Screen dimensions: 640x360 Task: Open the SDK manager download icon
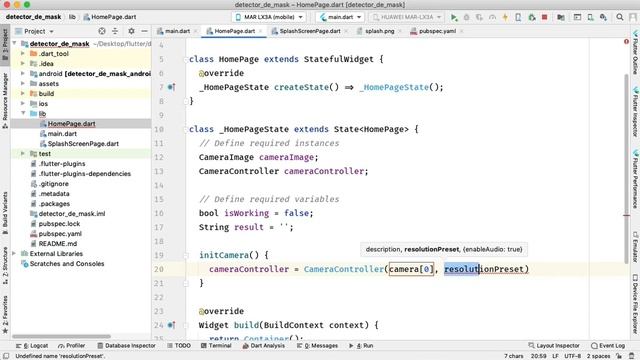point(603,17)
